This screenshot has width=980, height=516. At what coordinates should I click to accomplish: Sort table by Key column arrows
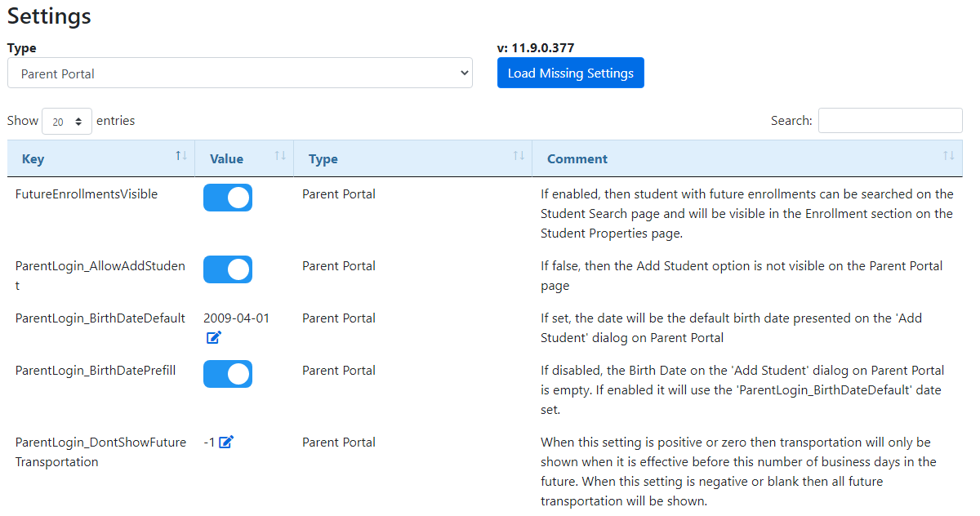pyautogui.click(x=181, y=156)
